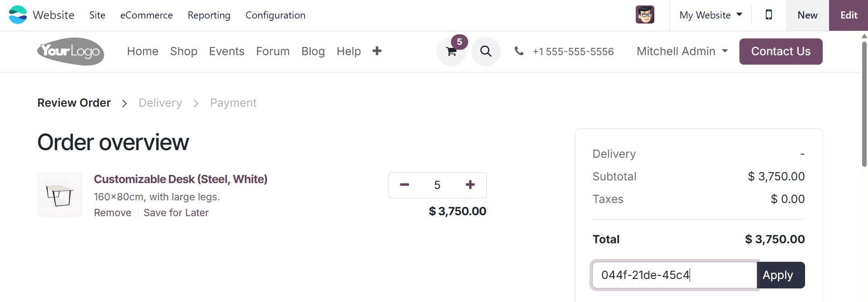Click the Contact Us button

[781, 52]
